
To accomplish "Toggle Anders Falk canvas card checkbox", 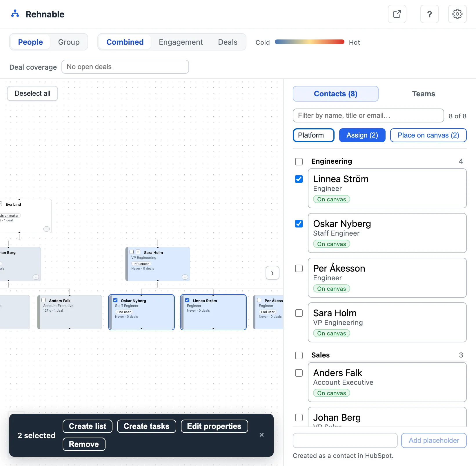I will [43, 300].
